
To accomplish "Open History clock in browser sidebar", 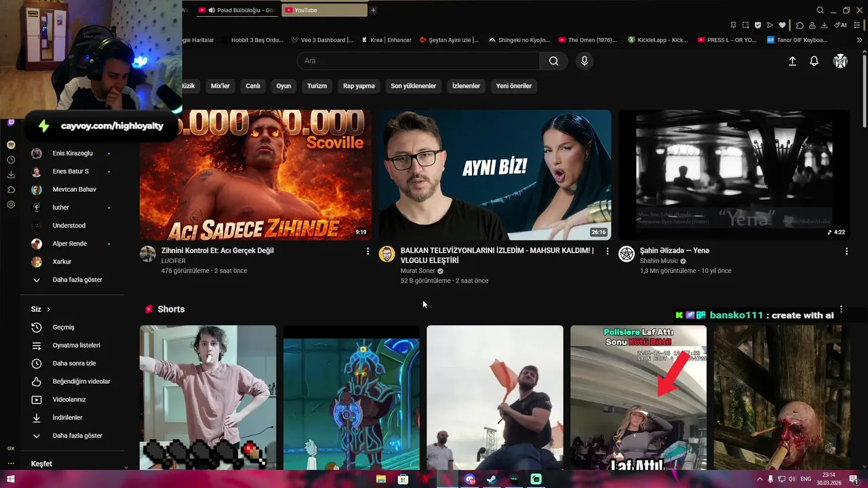I will 11,160.
